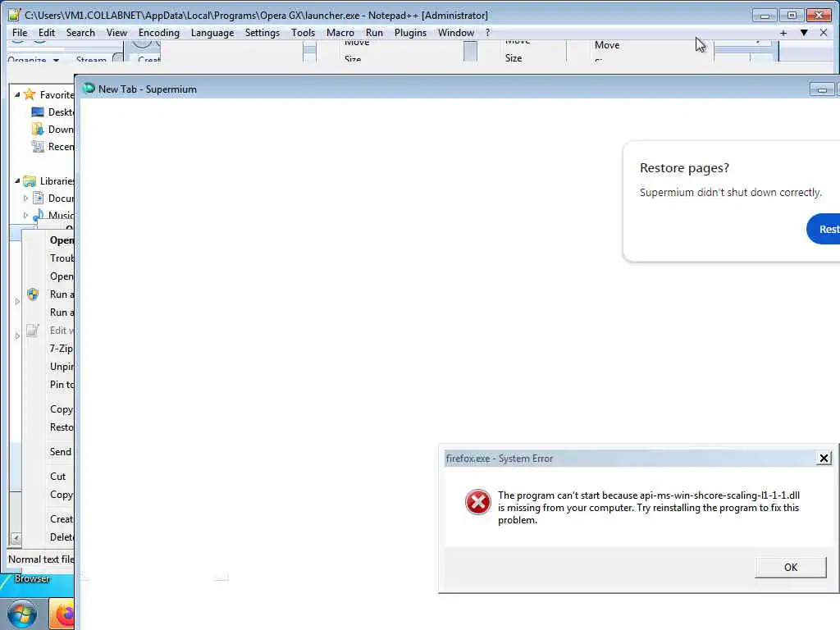Click the Downloads folder icon in Favorites

coord(38,129)
